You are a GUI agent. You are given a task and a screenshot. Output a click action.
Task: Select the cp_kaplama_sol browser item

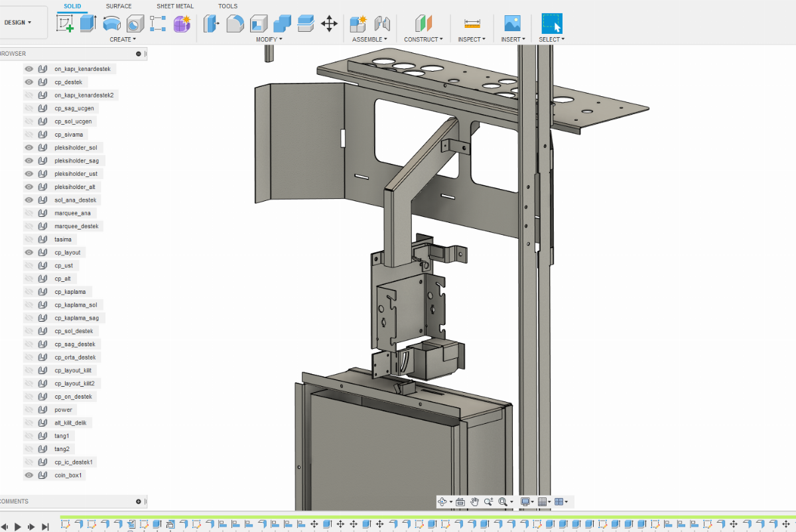click(x=76, y=305)
